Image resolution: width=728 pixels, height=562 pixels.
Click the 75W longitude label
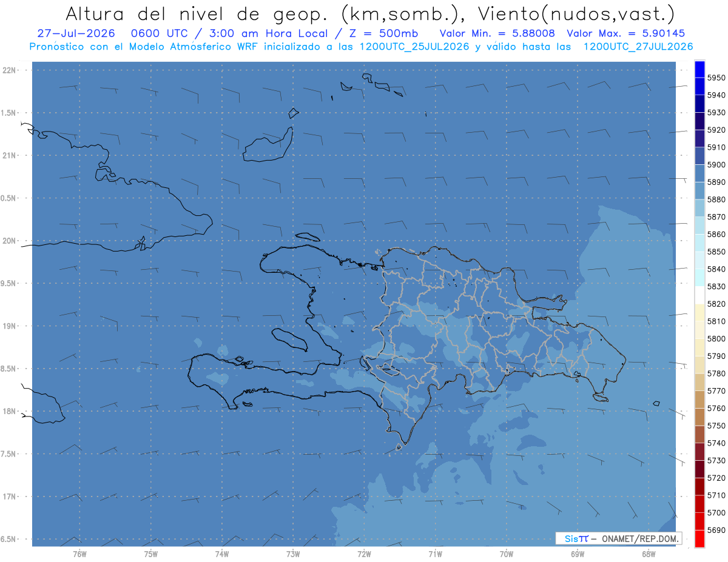(150, 554)
